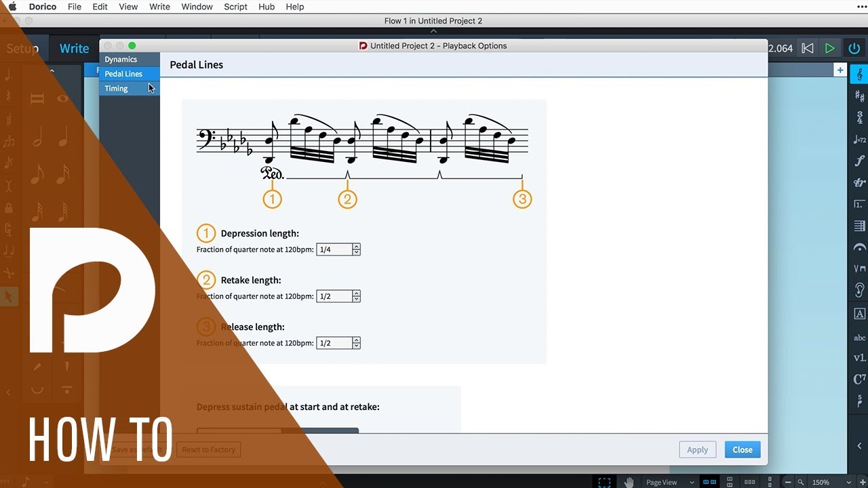Open the Window menu
Viewport: 868px width, 488px height.
[x=197, y=7]
